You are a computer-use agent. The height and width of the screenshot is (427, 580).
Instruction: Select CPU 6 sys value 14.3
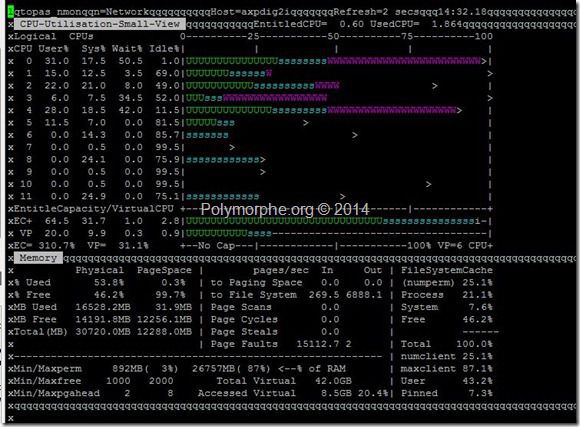[94, 135]
